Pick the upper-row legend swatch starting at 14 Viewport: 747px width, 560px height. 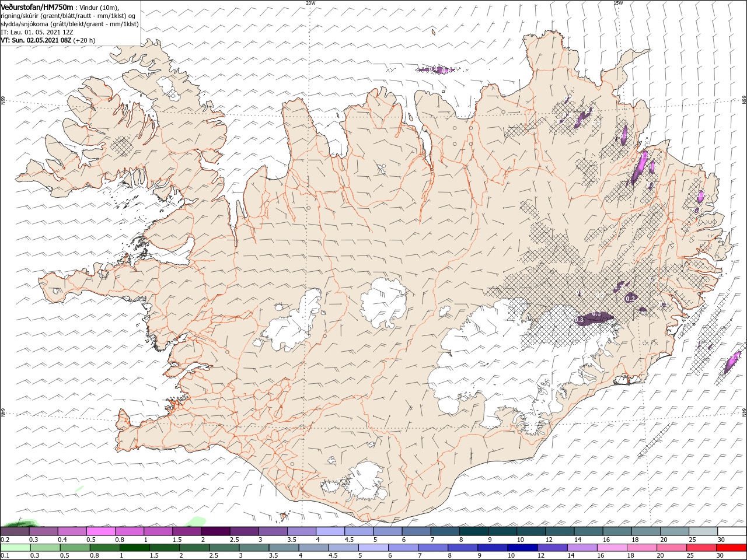588,531
